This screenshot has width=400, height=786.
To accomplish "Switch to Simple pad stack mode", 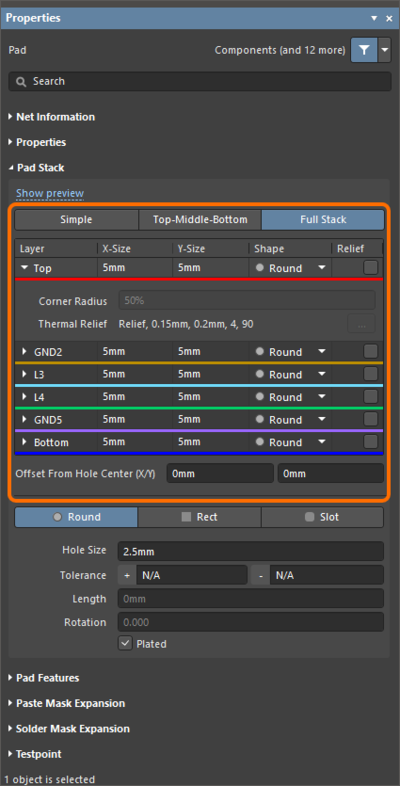I will 76,220.
